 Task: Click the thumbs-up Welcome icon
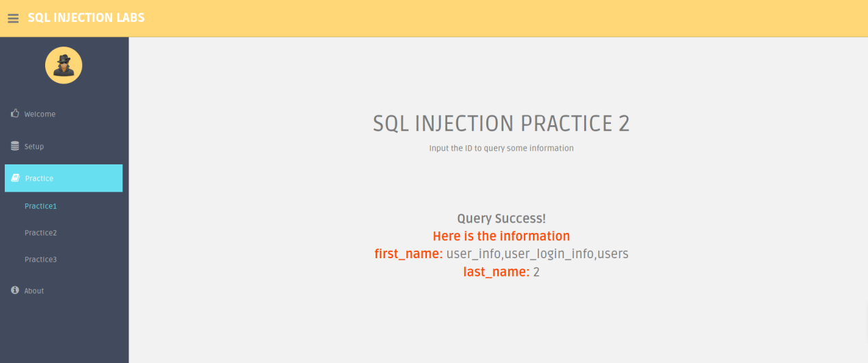pos(15,114)
